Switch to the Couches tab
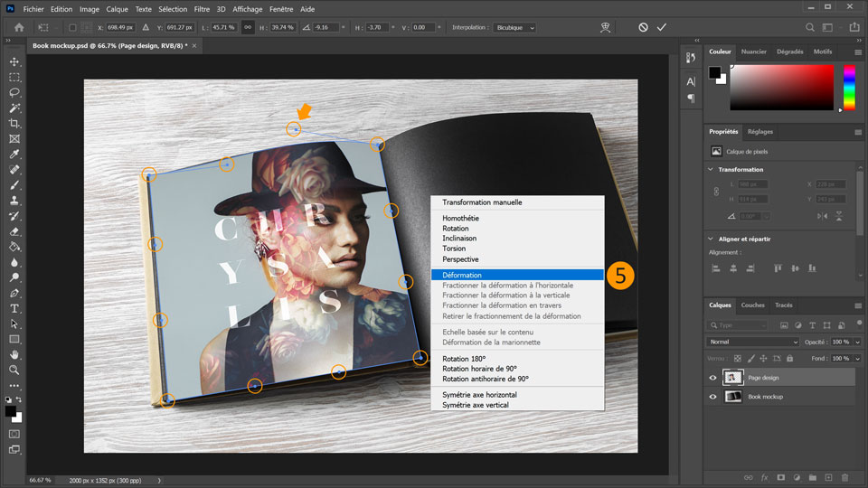Viewport: 868px width, 488px height. (x=752, y=305)
